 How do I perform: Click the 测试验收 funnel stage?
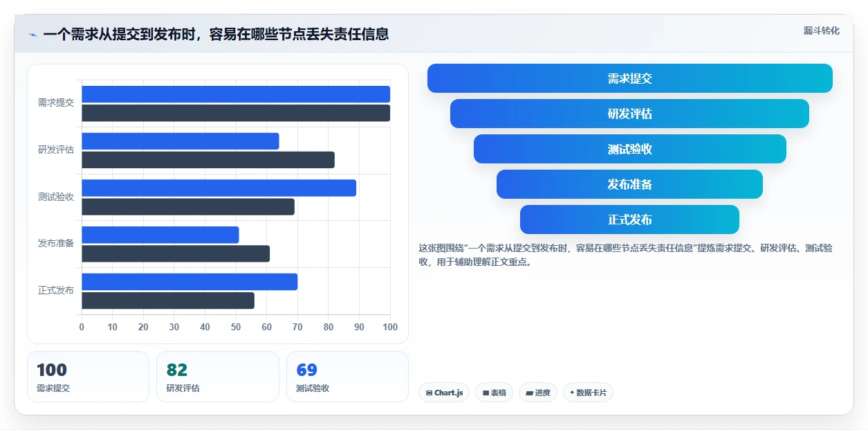[x=629, y=149]
